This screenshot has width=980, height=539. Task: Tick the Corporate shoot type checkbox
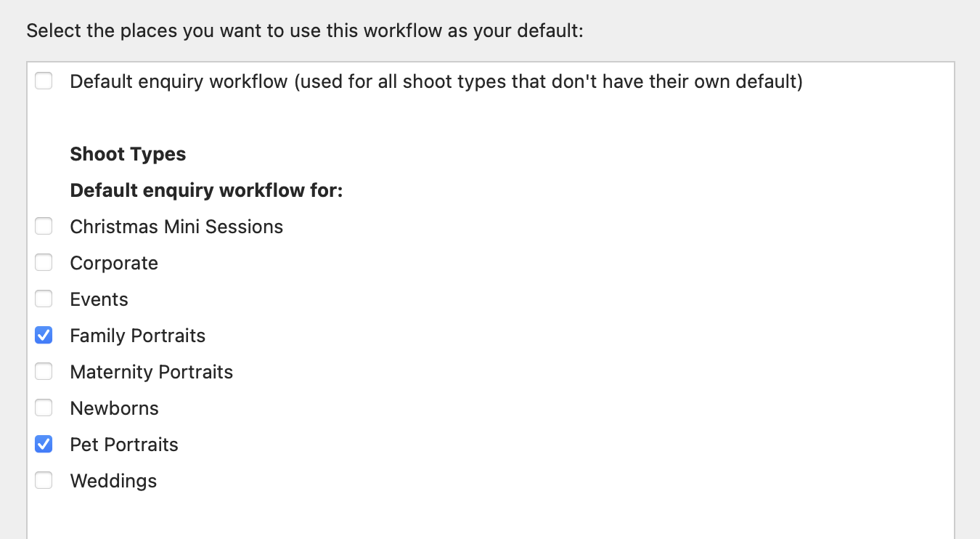(44, 263)
